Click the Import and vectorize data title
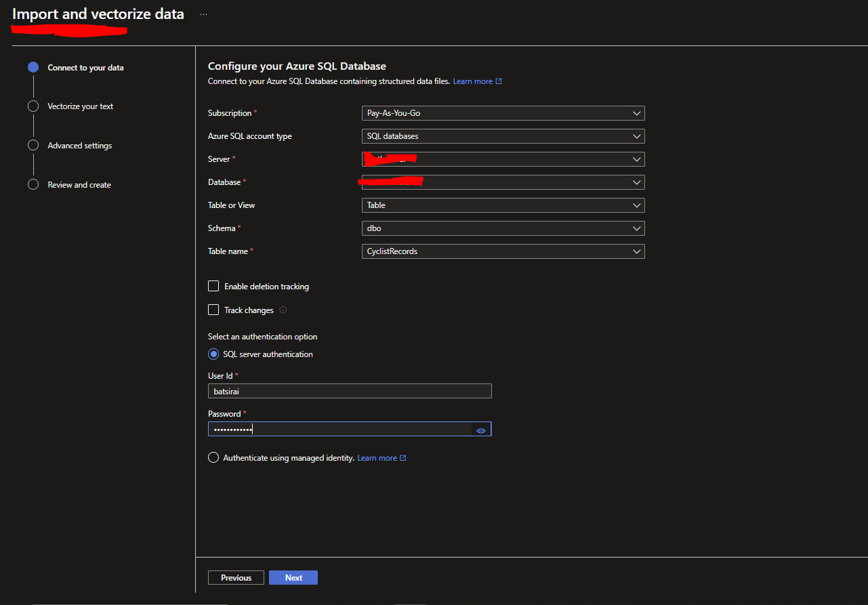The height and width of the screenshot is (605, 868). (x=98, y=14)
